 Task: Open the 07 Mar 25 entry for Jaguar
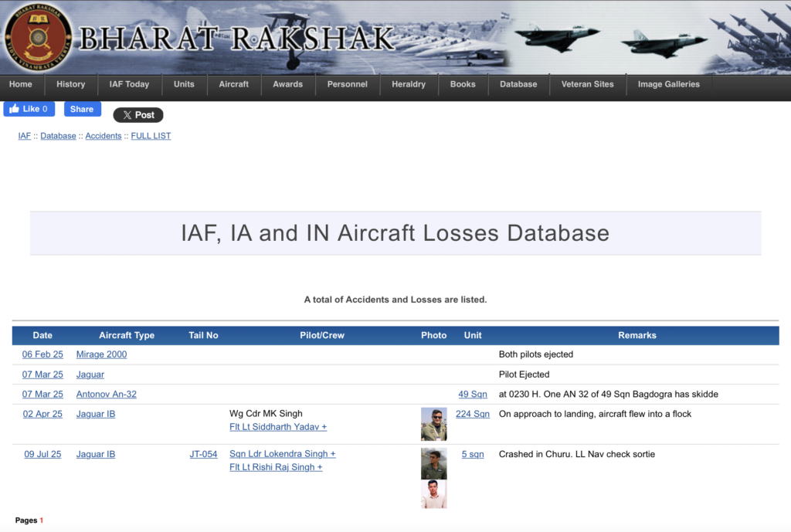coord(42,374)
